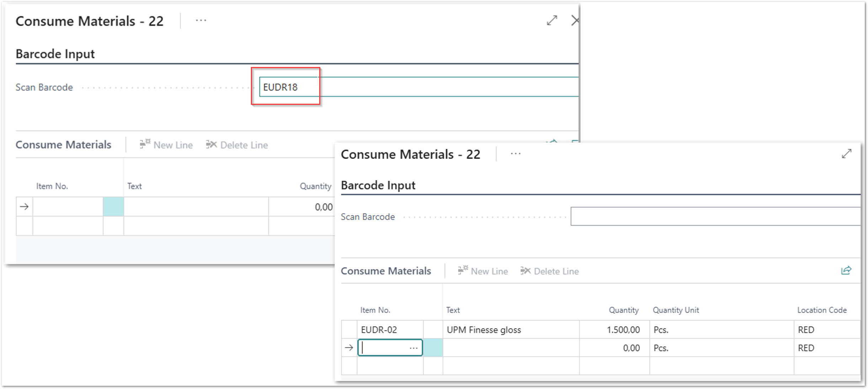The width and height of the screenshot is (868, 389).
Task: Click New Line in the front dialog
Action: (x=483, y=271)
